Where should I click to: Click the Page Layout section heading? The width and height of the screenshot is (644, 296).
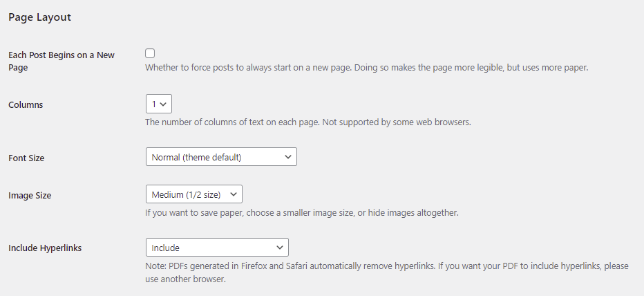[x=39, y=17]
